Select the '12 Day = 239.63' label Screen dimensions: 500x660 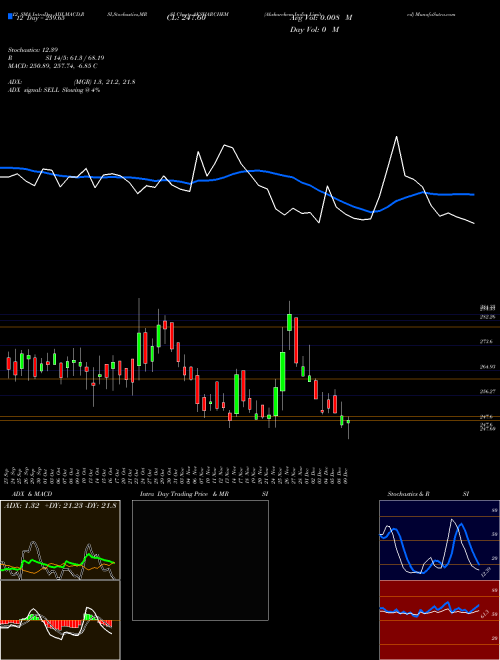tap(40, 18)
